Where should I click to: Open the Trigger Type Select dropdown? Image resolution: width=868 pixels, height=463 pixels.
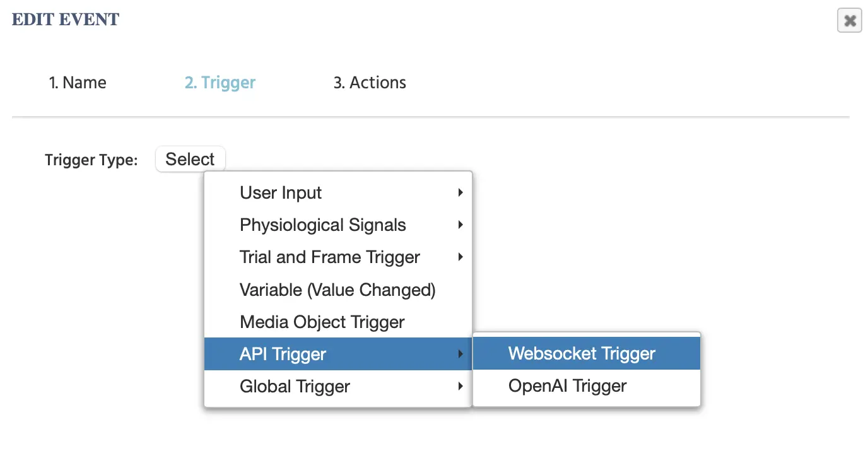coord(190,160)
